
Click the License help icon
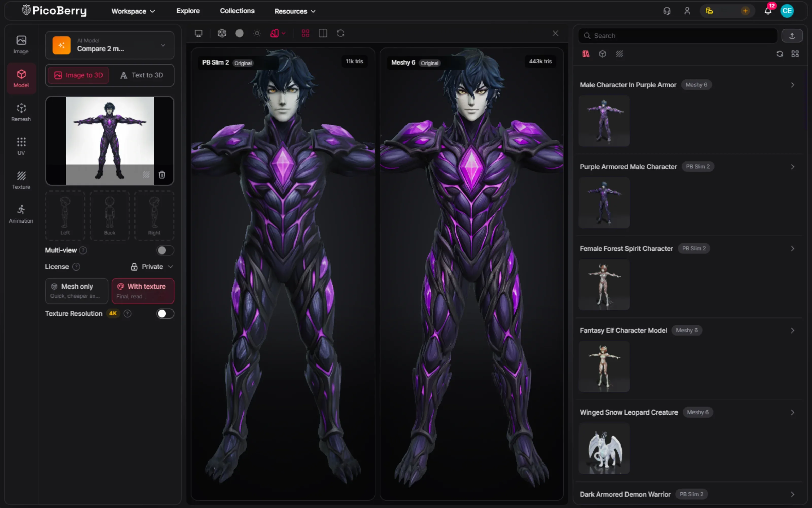(76, 267)
